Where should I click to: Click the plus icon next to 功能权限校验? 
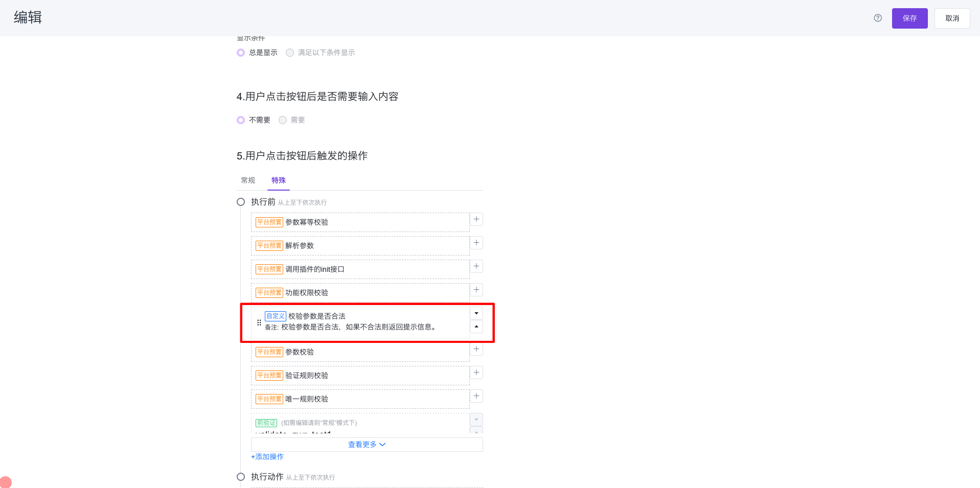[x=476, y=290]
